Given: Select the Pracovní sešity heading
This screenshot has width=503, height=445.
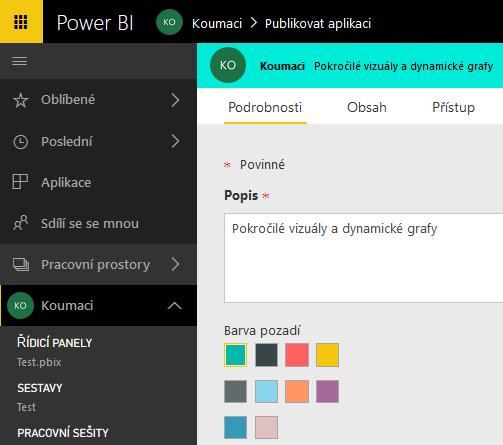Looking at the screenshot, I should [63, 433].
